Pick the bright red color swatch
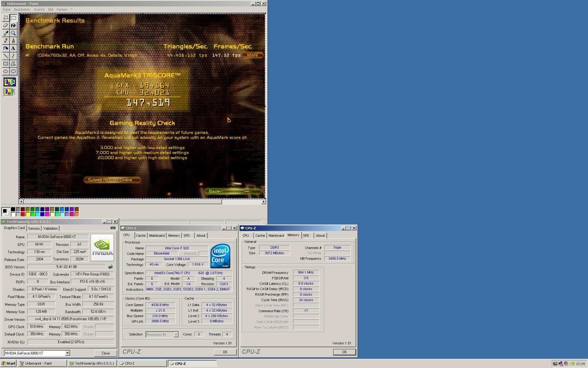The width and height of the screenshot is (588, 368). pos(23,214)
